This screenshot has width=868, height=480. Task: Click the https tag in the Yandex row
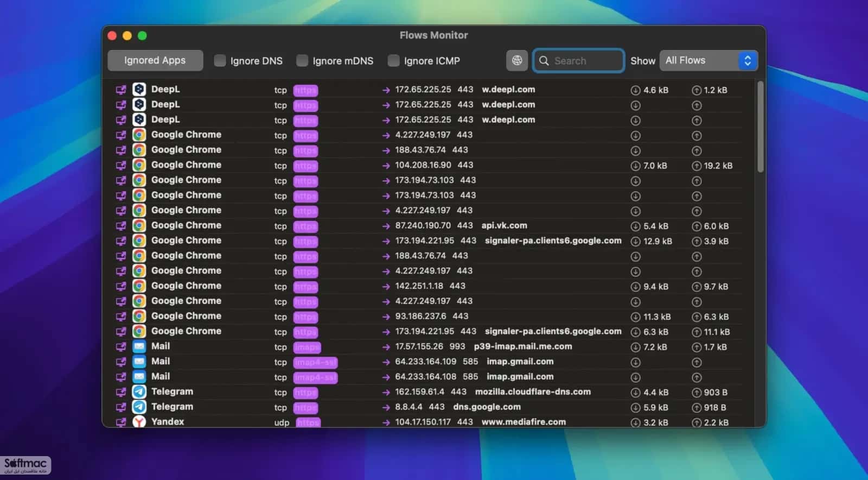[308, 422]
